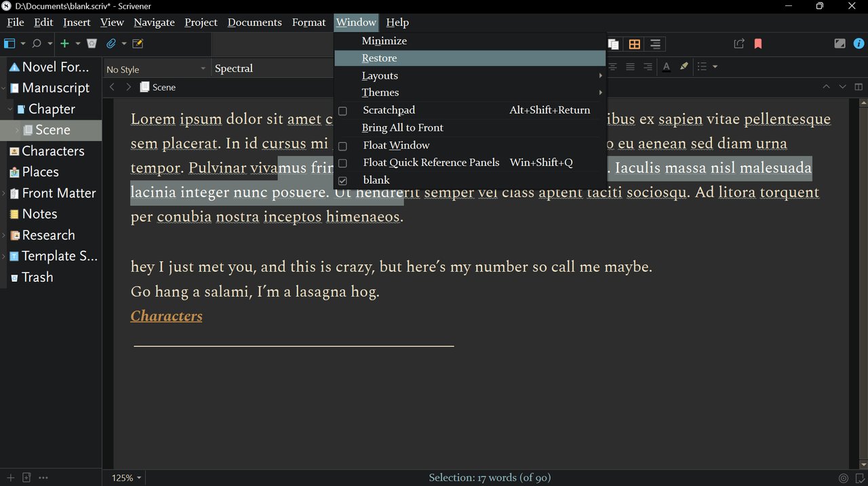This screenshot has width=868, height=486.
Task: Click the green Add document plus
Action: tap(64, 43)
